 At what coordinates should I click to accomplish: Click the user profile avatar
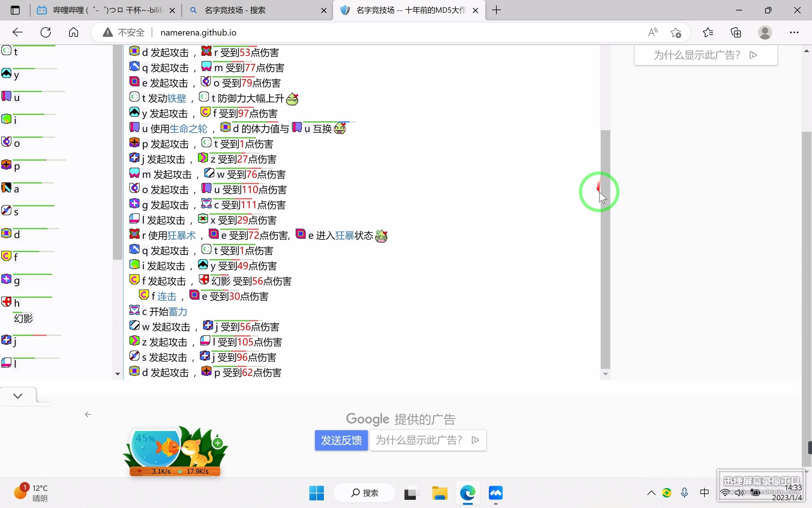click(x=765, y=32)
